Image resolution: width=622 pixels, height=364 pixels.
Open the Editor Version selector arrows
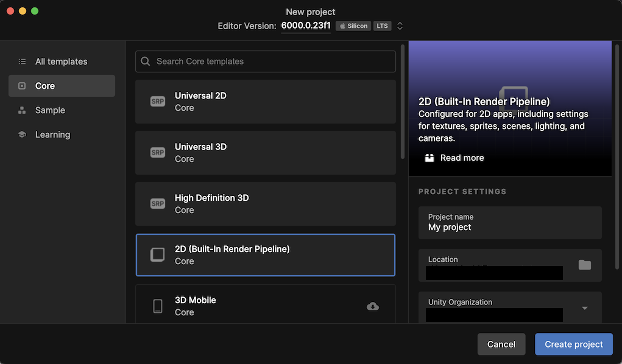coord(400,26)
